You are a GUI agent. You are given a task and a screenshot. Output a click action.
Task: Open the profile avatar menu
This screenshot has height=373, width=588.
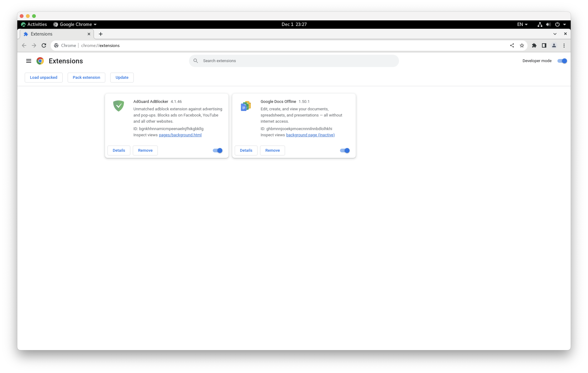pyautogui.click(x=554, y=45)
